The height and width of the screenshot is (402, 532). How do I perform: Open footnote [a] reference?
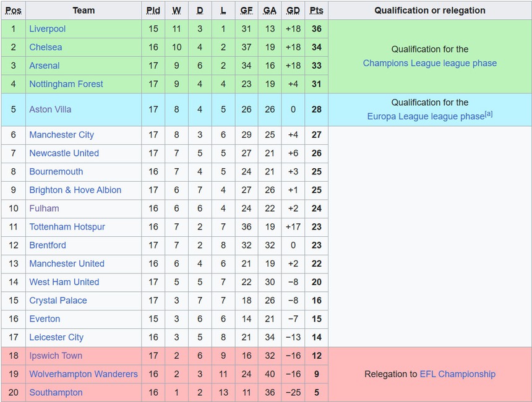coord(489,113)
